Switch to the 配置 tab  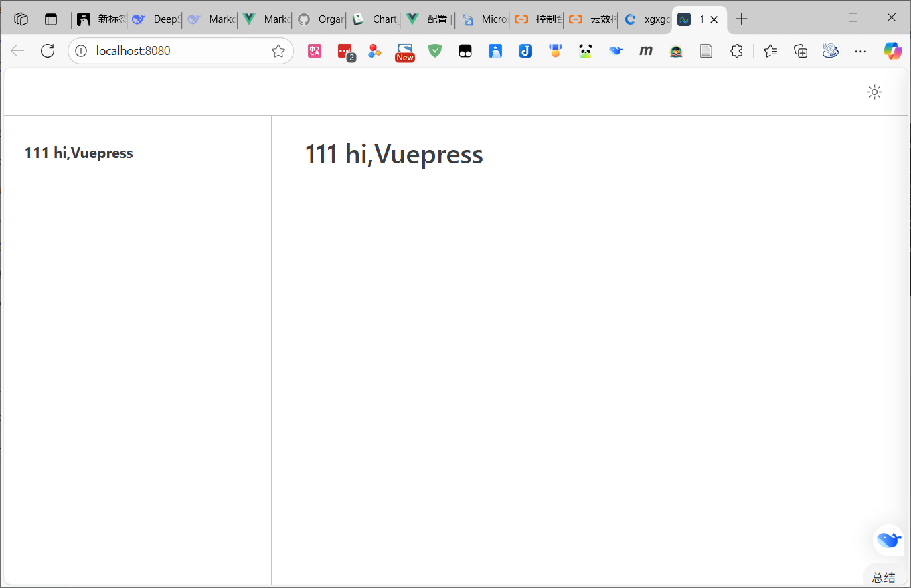[x=428, y=19]
